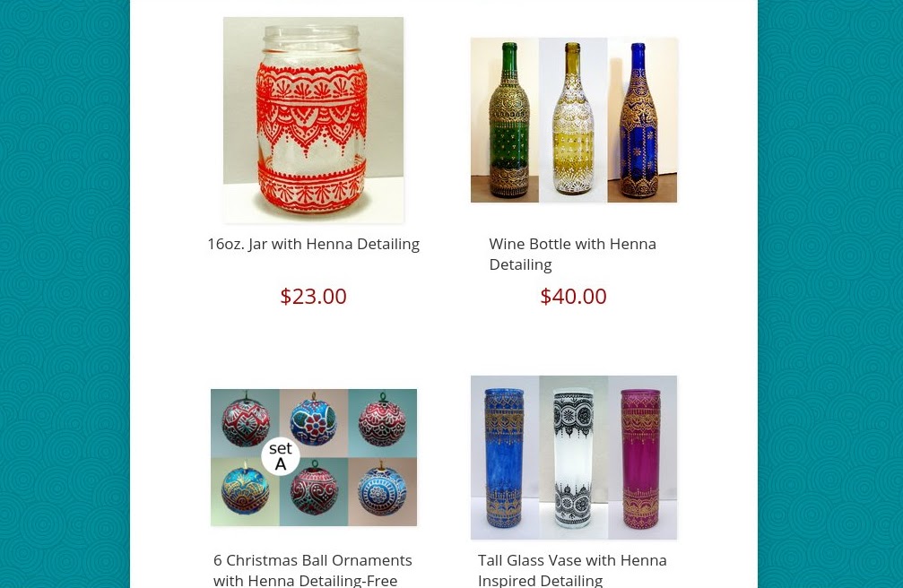Click bottom-left blue and gold ornament
Image resolution: width=903 pixels, height=588 pixels.
coord(246,492)
